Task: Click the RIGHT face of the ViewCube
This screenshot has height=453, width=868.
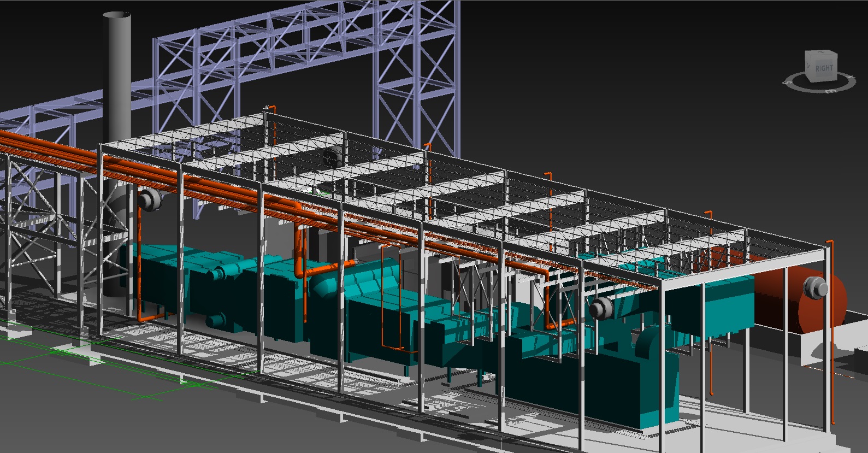Action: [x=824, y=69]
